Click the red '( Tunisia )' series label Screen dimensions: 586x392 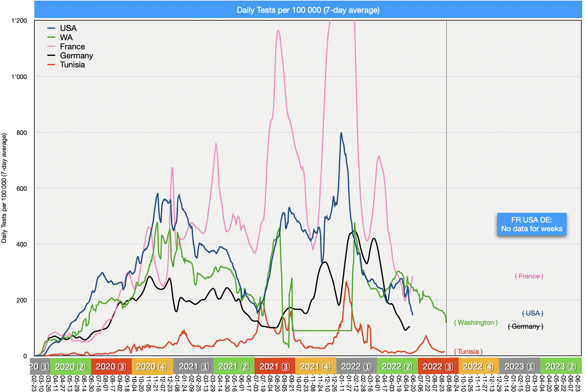(x=468, y=351)
